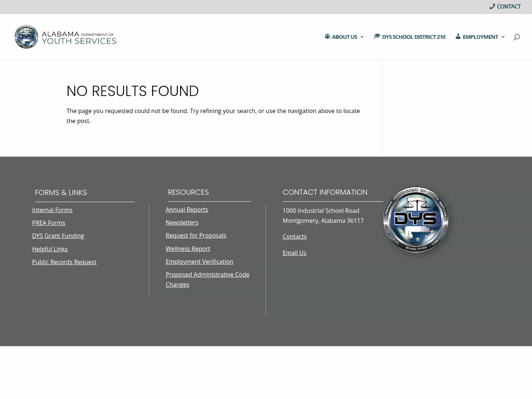This screenshot has width=532, height=399.
Task: Open the Annual Reports page
Action: (187, 209)
